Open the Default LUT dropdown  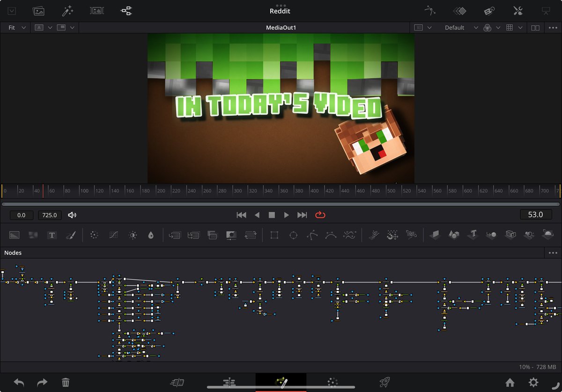coord(461,28)
